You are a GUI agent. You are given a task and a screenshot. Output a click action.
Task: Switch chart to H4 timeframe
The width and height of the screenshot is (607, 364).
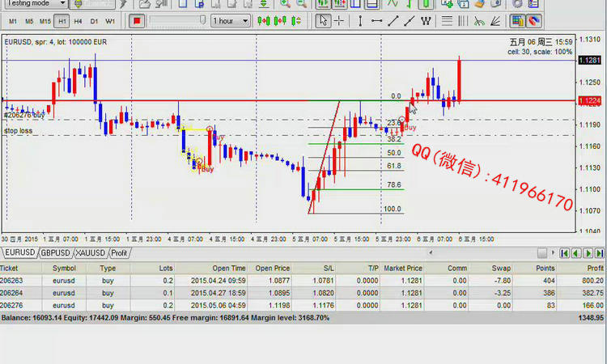point(79,20)
